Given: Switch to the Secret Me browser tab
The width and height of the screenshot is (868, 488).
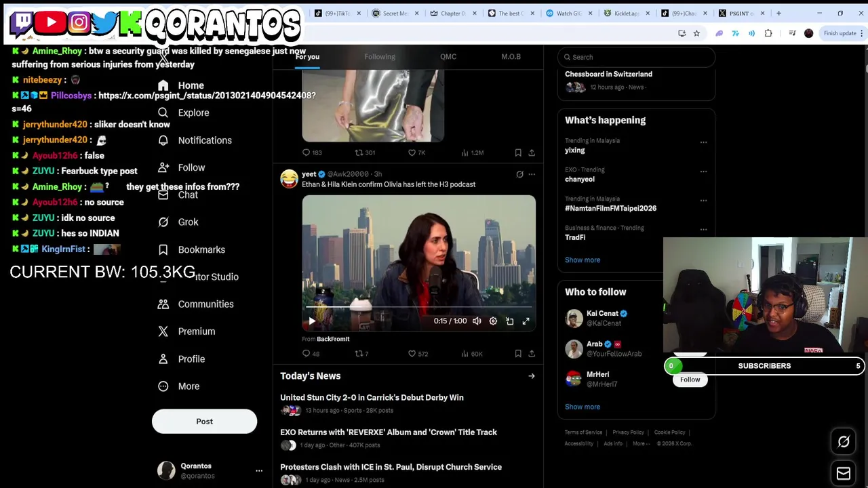Looking at the screenshot, I should (x=395, y=13).
